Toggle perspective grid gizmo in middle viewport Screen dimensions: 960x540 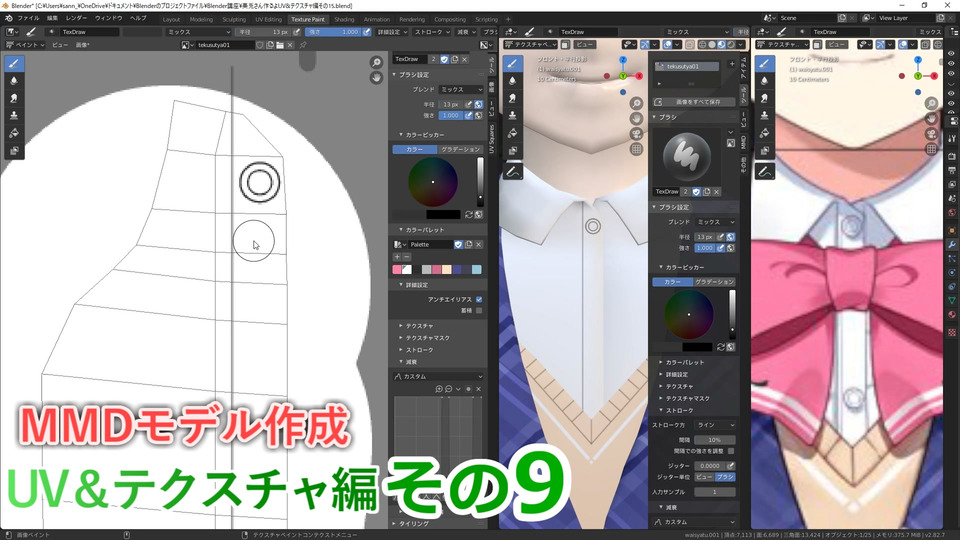pyautogui.click(x=636, y=149)
